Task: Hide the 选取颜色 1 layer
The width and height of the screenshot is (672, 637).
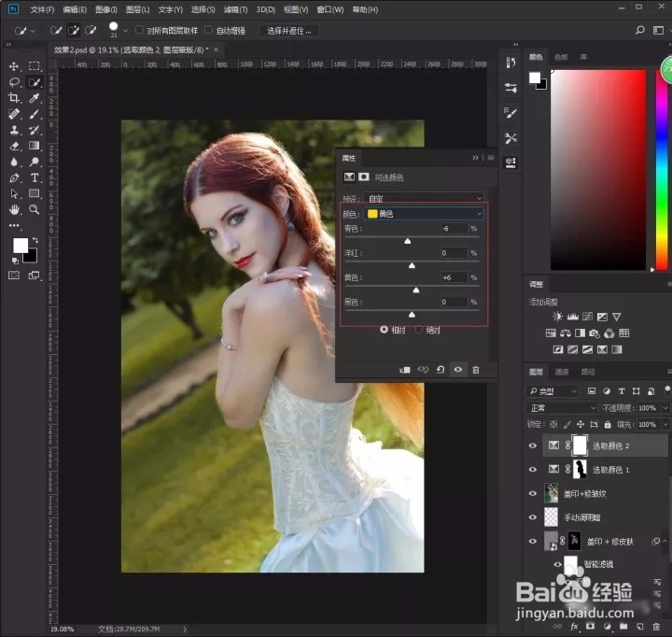Action: (533, 470)
